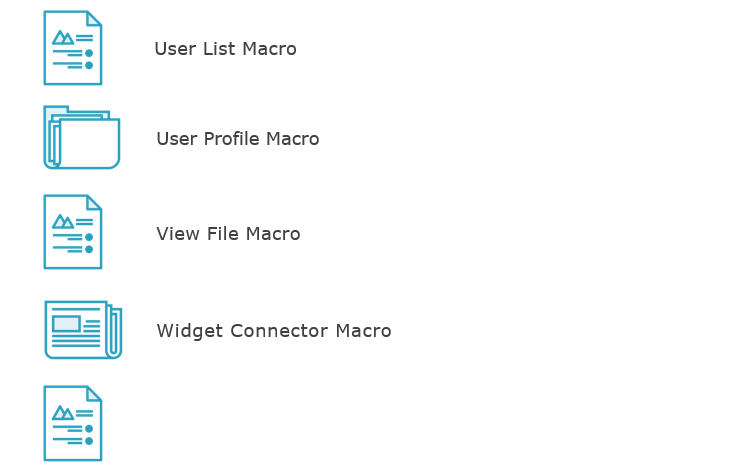This screenshot has width=749, height=473.
Task: Click the word Macro in User List Macro
Action: pyautogui.click(x=269, y=49)
